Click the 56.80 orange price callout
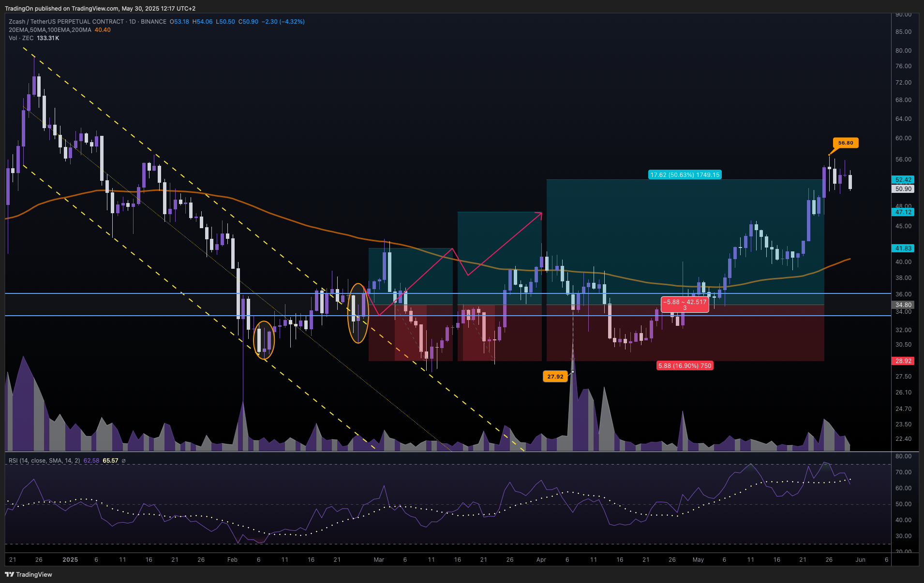This screenshot has width=924, height=583. pyautogui.click(x=846, y=143)
